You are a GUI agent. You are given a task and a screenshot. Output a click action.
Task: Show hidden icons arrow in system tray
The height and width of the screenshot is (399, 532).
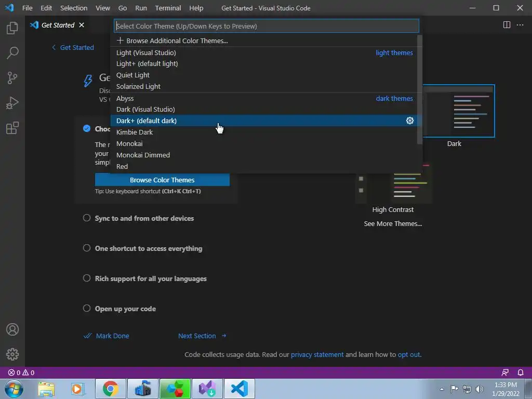[442, 390]
